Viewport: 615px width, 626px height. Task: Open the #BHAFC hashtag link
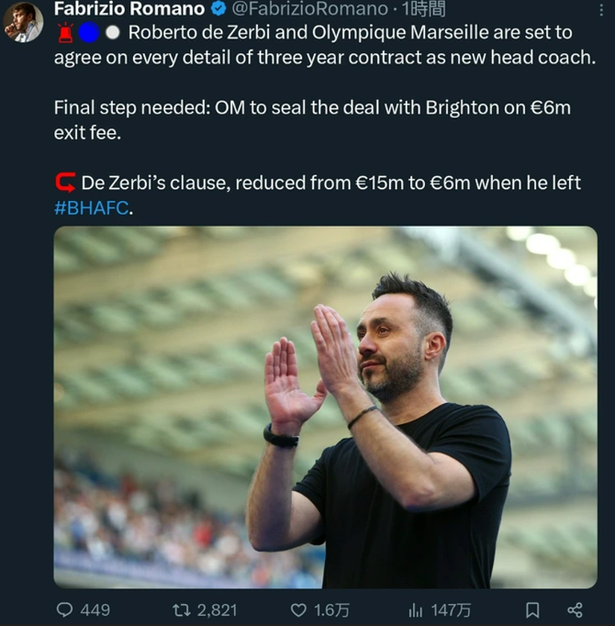coord(91,208)
